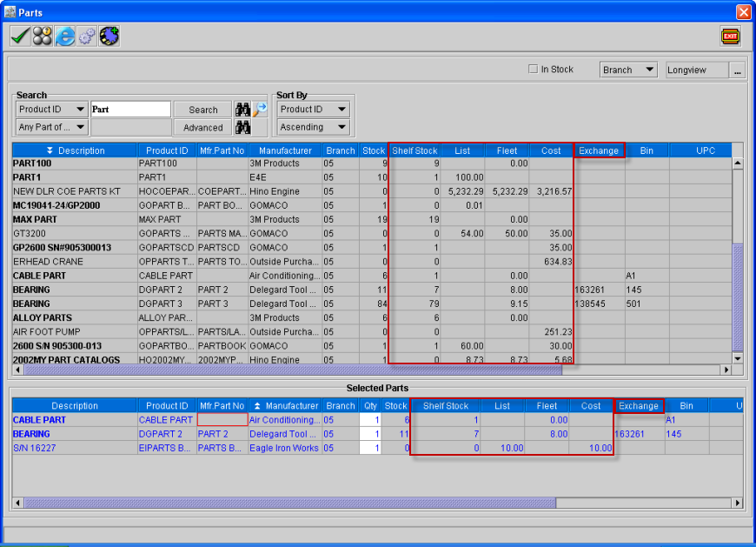Viewport: 756px width, 547px height.
Task: Click Selected Parts horizontal scroll right arrow
Action: (x=738, y=504)
